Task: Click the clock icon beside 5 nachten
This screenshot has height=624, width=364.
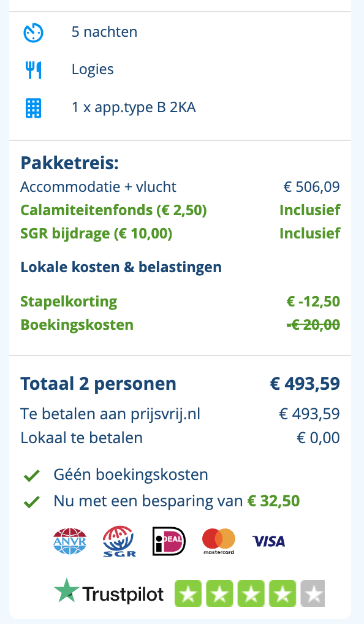Action: 34,32
